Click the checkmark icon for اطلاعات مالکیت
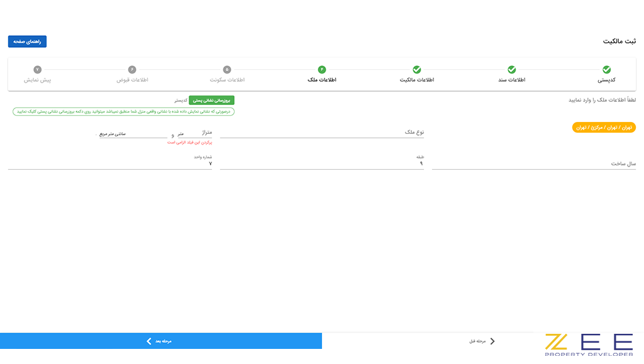The width and height of the screenshot is (644, 364). (416, 70)
